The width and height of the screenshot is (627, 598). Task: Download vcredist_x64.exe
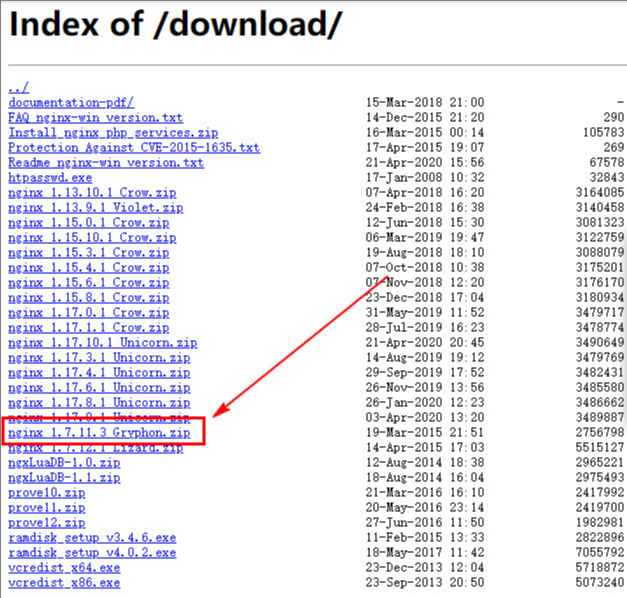64,568
